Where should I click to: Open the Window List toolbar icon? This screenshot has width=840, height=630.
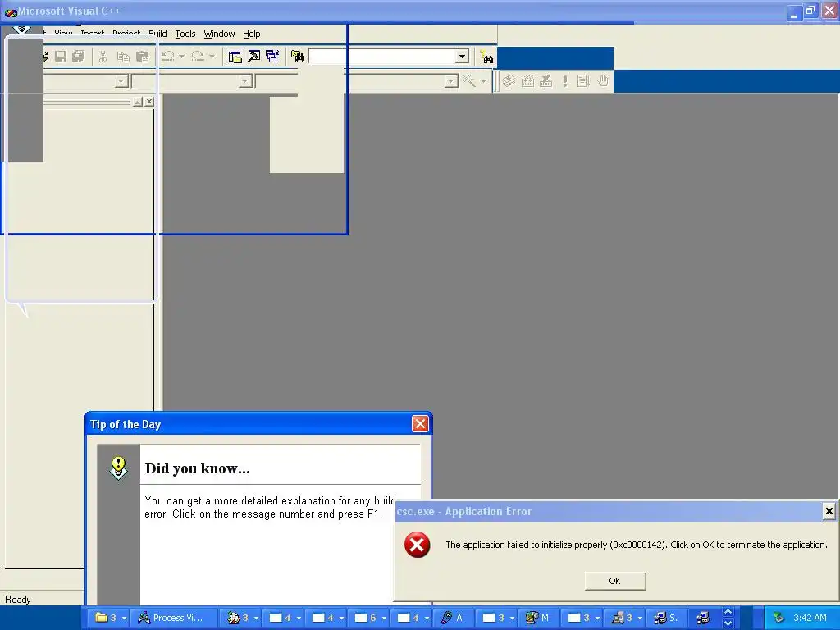(x=272, y=57)
